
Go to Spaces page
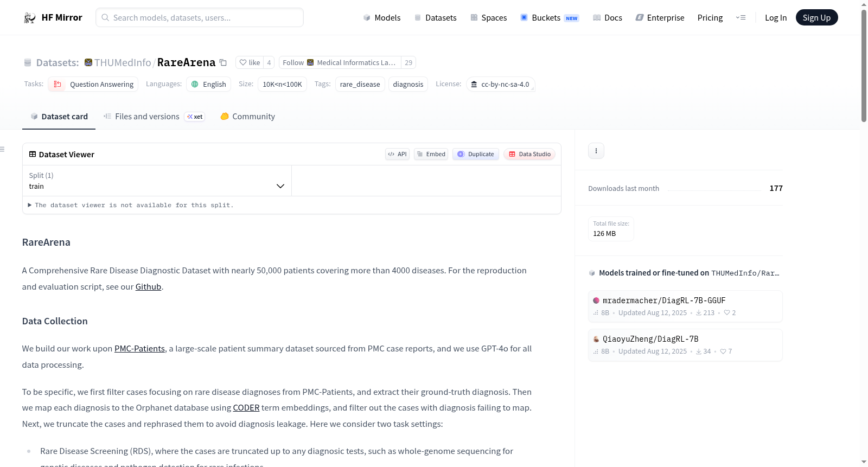tap(489, 18)
